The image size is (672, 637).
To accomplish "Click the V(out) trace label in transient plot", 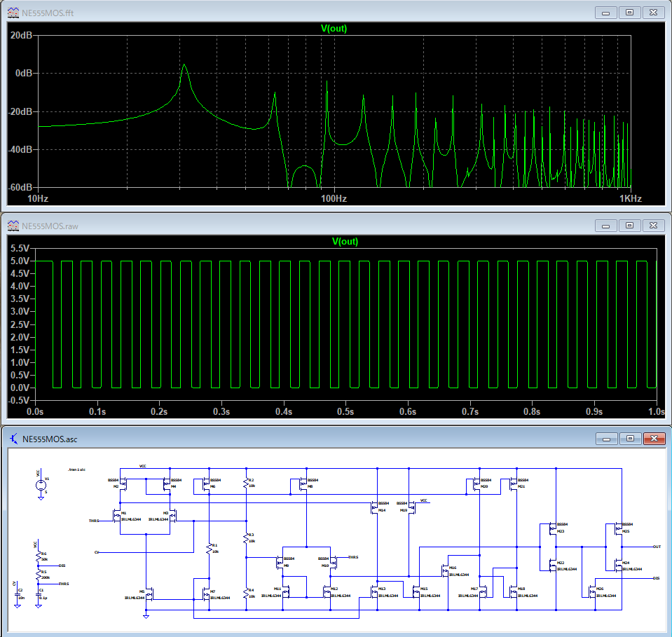I will pyautogui.click(x=344, y=242).
